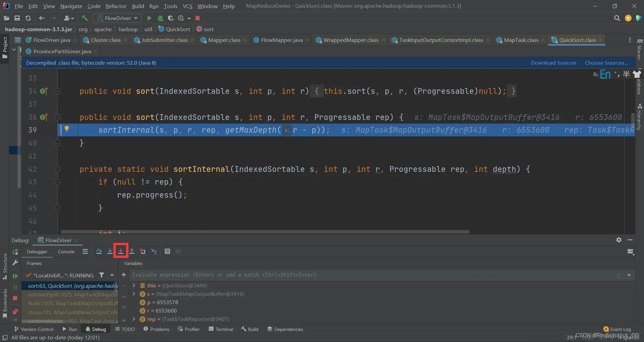Click the Save All toolbar icon

point(17,18)
